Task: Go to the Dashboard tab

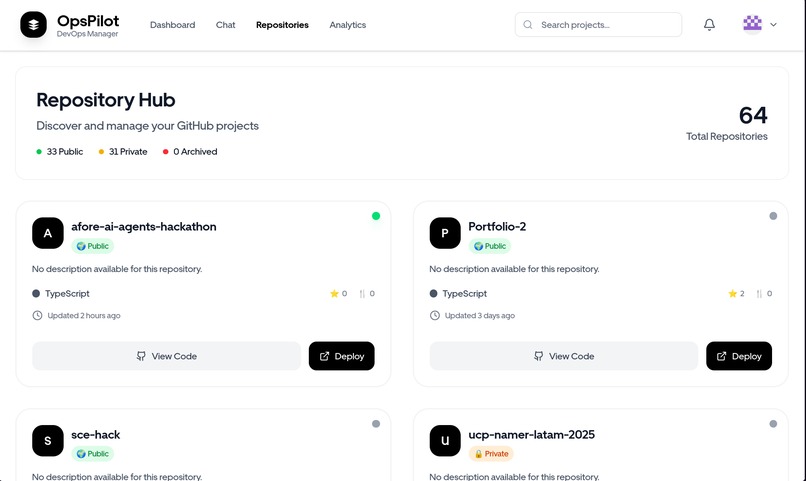Action: point(173,25)
